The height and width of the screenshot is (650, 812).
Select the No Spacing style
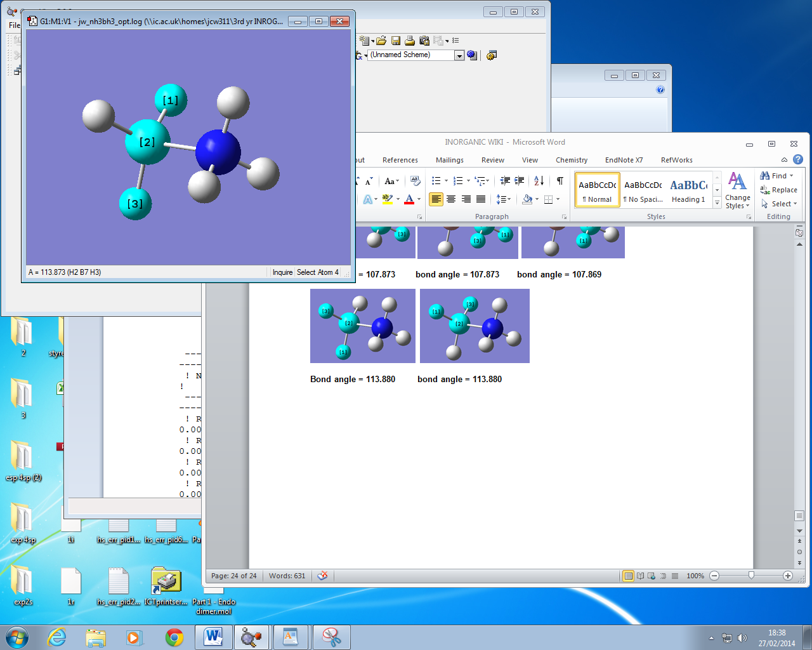tap(643, 190)
